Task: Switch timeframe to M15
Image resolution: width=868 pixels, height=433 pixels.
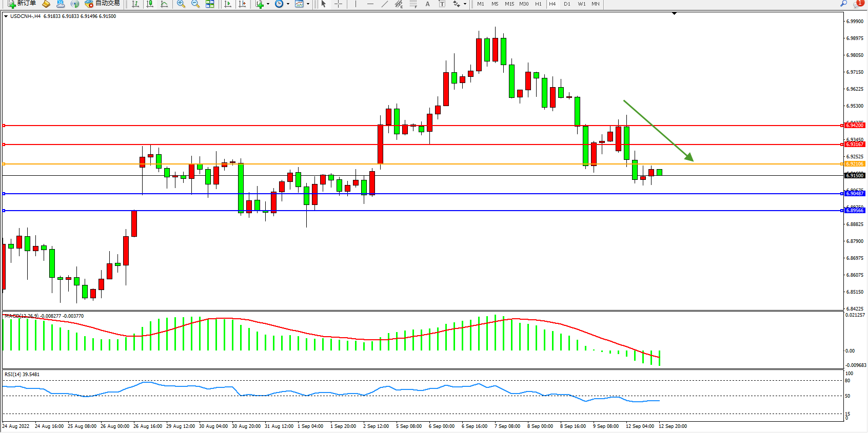Action: (x=509, y=4)
